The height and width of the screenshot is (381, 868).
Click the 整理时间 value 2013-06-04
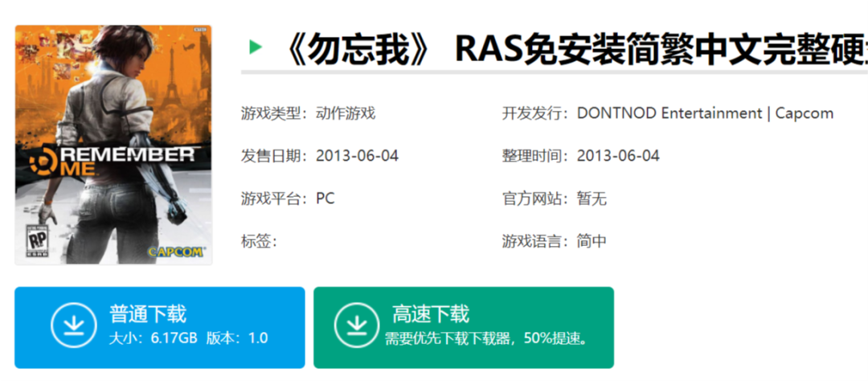click(618, 156)
